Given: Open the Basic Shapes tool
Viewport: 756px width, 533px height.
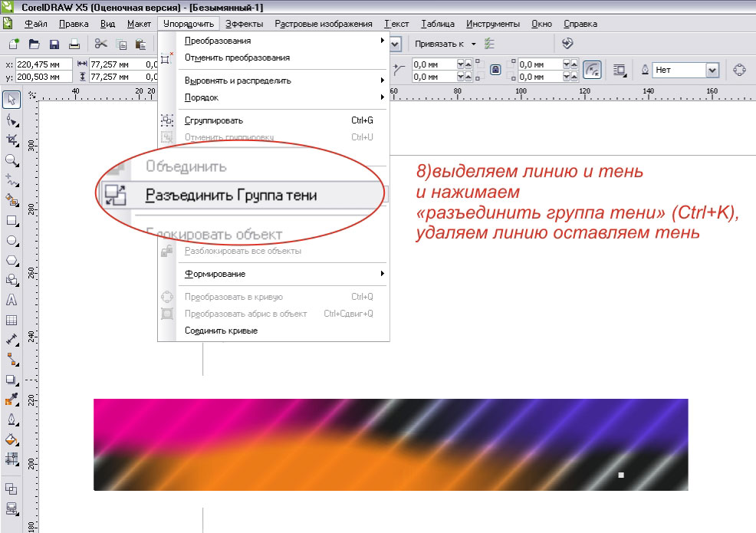Looking at the screenshot, I should click(x=12, y=280).
